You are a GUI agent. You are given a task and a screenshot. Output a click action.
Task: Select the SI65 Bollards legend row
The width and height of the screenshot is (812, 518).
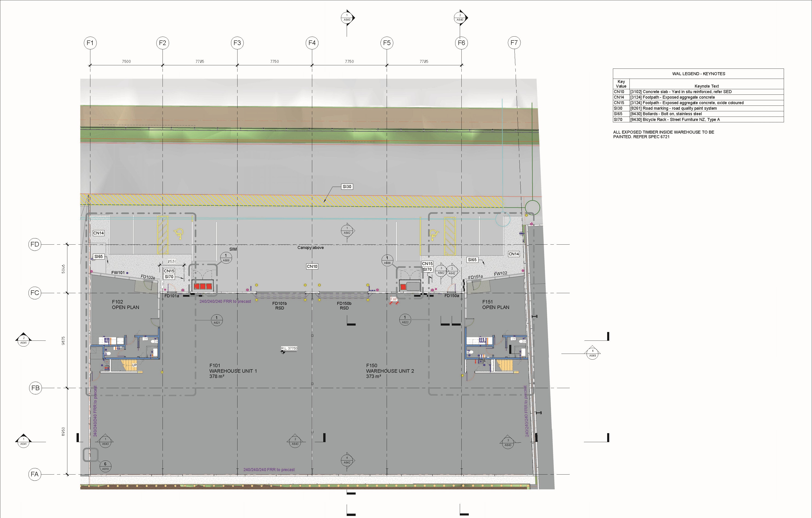(x=698, y=114)
